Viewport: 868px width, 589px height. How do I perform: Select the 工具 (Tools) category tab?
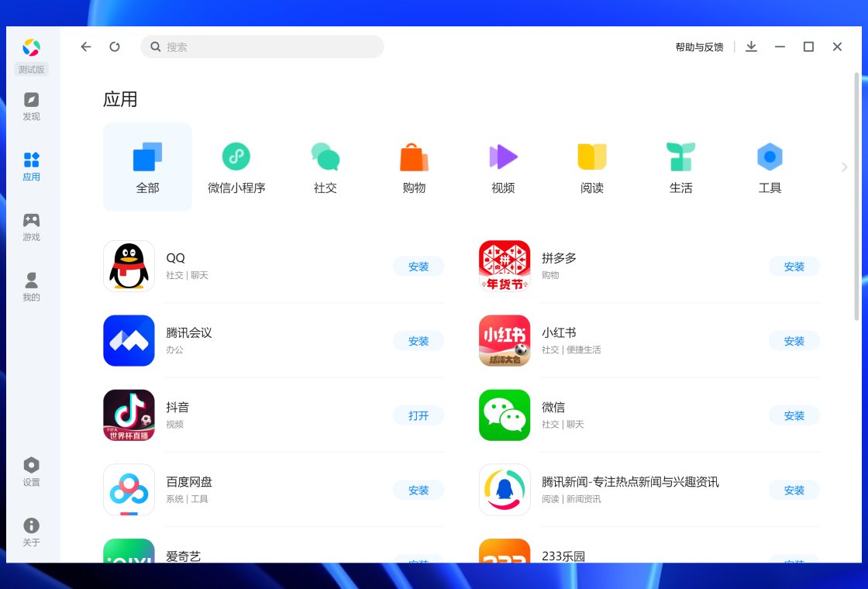[770, 167]
